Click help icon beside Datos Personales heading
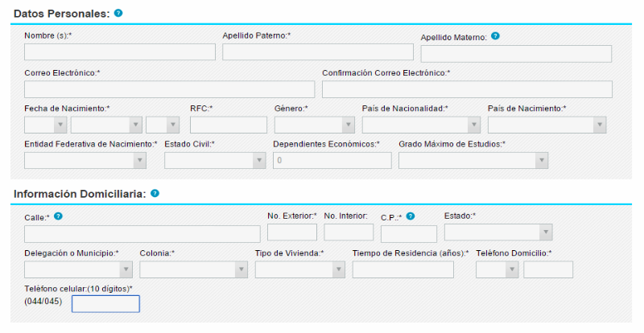This screenshot has width=644, height=333. [118, 14]
